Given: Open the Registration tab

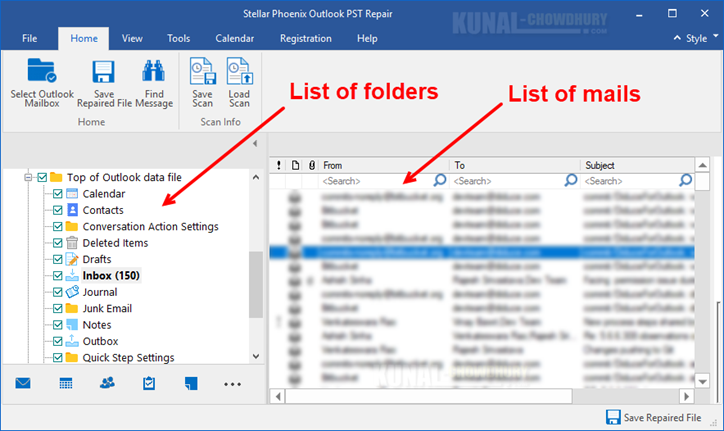Looking at the screenshot, I should point(306,38).
